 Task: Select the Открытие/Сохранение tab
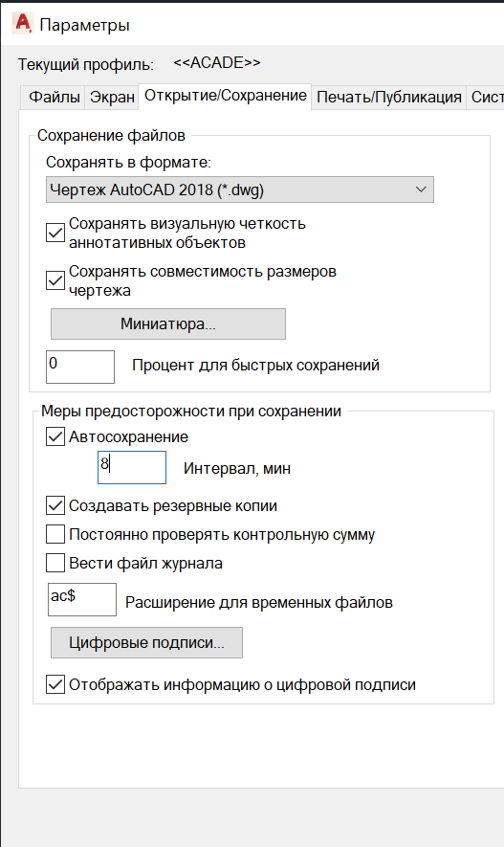(225, 96)
